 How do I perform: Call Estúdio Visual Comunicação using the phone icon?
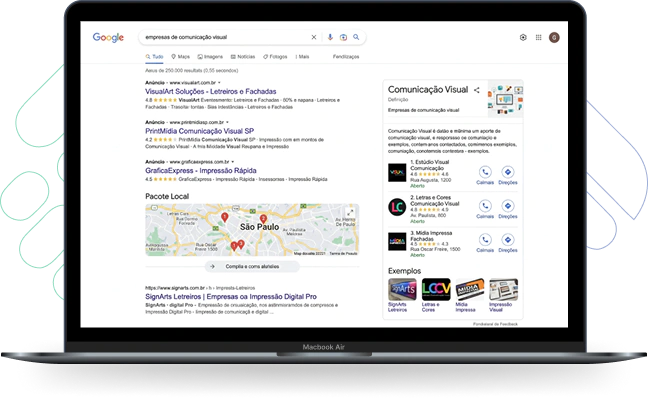pyautogui.click(x=485, y=172)
